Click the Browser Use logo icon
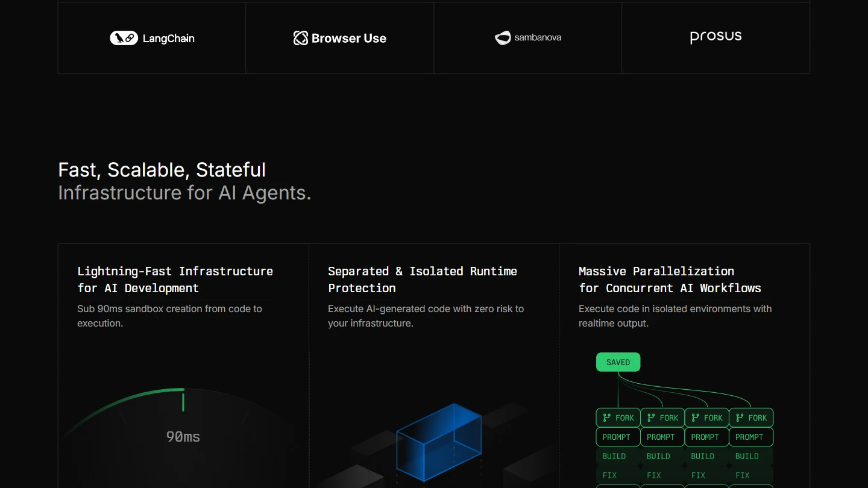The height and width of the screenshot is (488, 868). click(x=300, y=38)
